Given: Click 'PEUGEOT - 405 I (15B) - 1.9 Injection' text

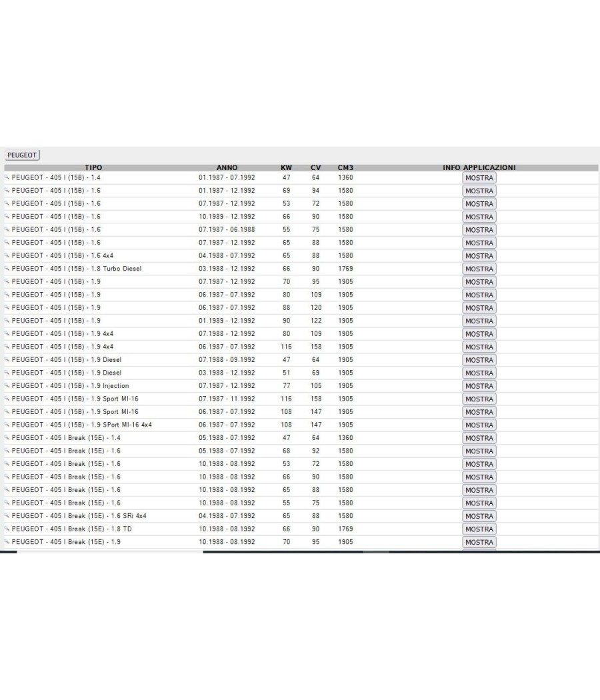Looking at the screenshot, I should click(70, 386).
